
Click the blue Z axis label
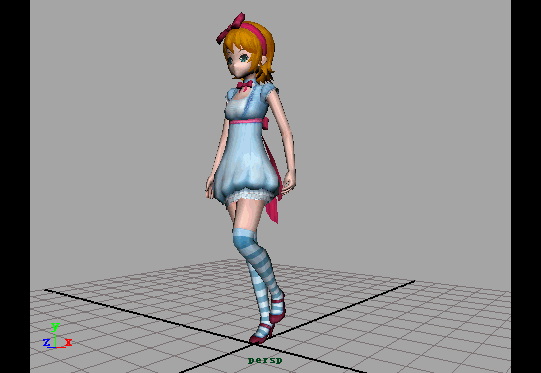click(47, 342)
